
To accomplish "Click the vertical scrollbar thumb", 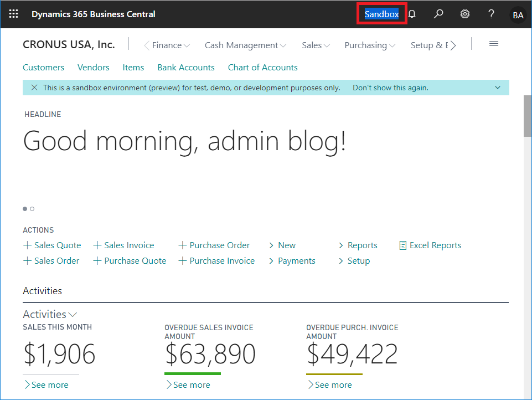I will [x=528, y=116].
